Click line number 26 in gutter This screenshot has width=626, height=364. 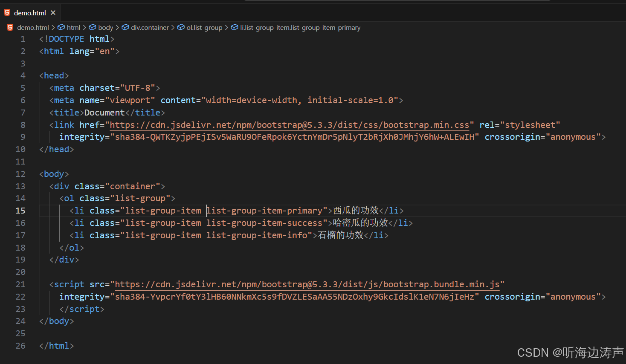20,346
